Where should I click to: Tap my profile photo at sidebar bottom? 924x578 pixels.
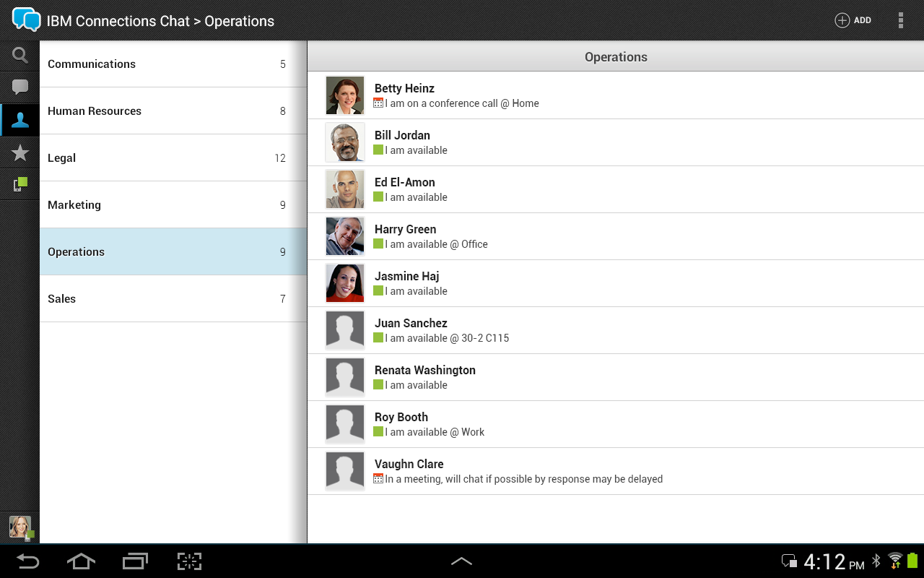click(x=21, y=527)
